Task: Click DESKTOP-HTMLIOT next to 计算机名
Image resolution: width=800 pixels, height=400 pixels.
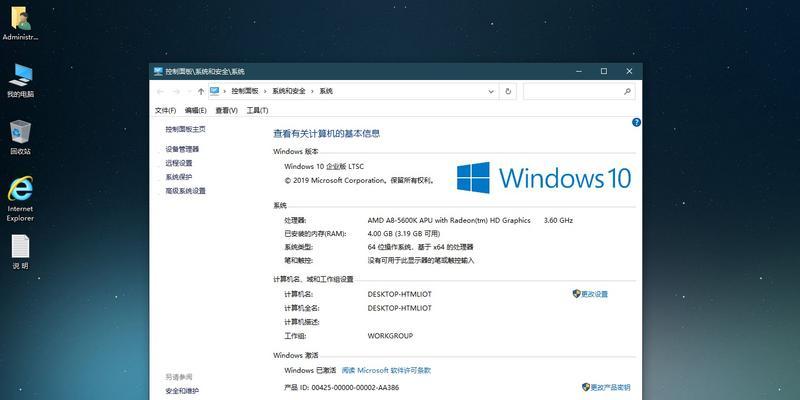Action: (399, 294)
